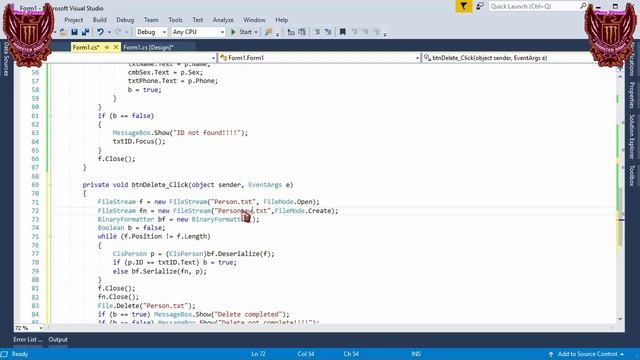
Task: Toggle a bookmark with the bookmark icon
Action: pyautogui.click(x=342, y=32)
